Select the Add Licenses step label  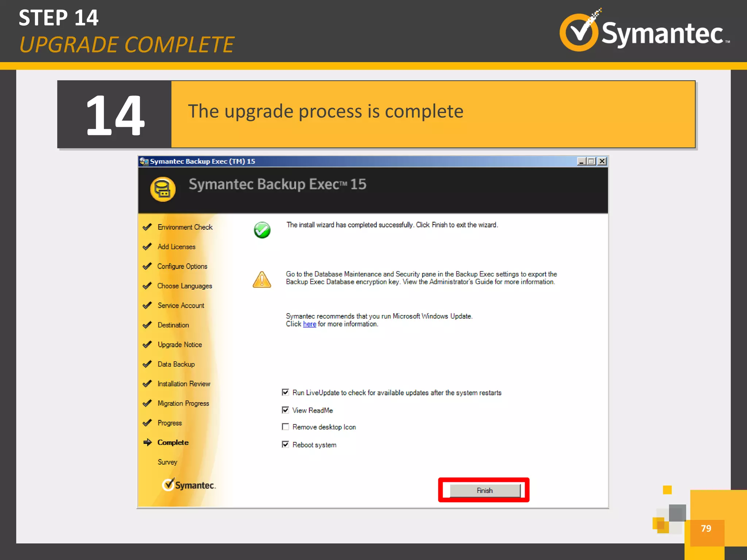[177, 247]
